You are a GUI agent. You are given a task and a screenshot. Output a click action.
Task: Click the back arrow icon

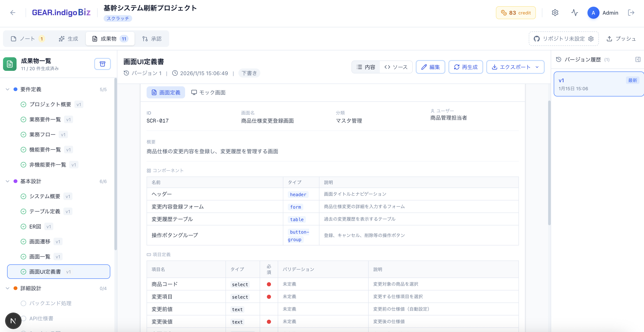point(13,12)
